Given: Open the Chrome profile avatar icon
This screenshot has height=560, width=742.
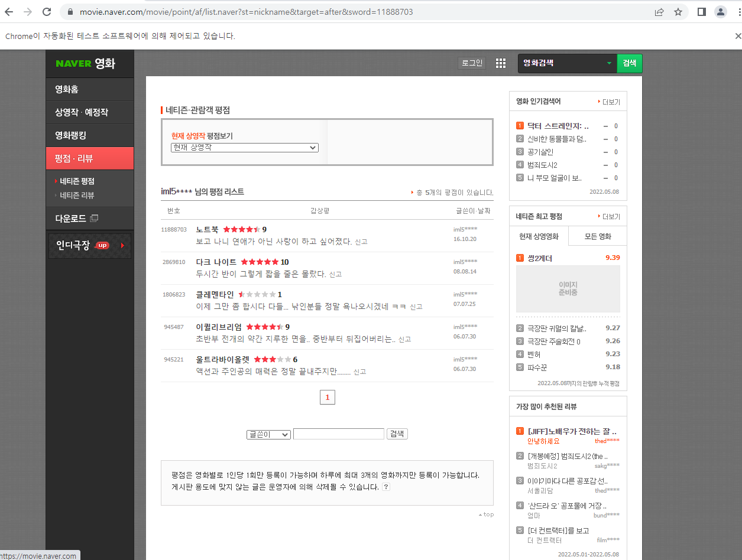Looking at the screenshot, I should point(720,12).
